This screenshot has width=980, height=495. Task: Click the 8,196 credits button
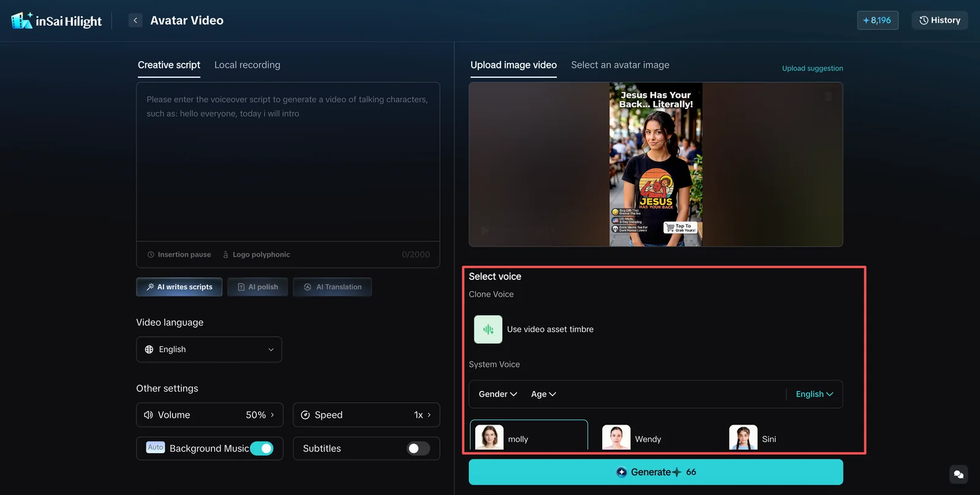point(878,20)
